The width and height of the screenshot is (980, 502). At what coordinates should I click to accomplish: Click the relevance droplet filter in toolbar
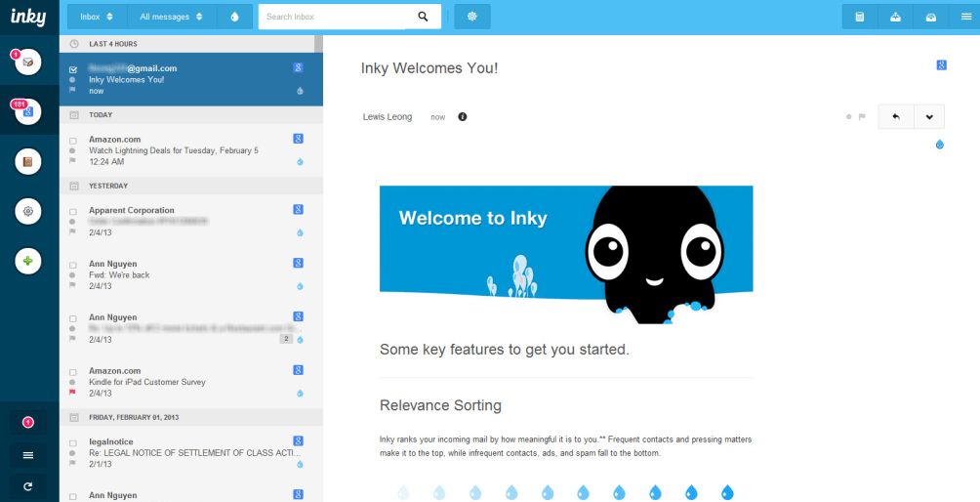(234, 17)
